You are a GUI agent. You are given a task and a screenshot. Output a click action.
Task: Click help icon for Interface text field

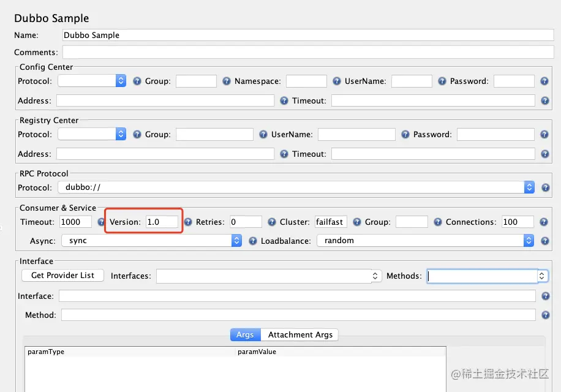[x=545, y=296]
